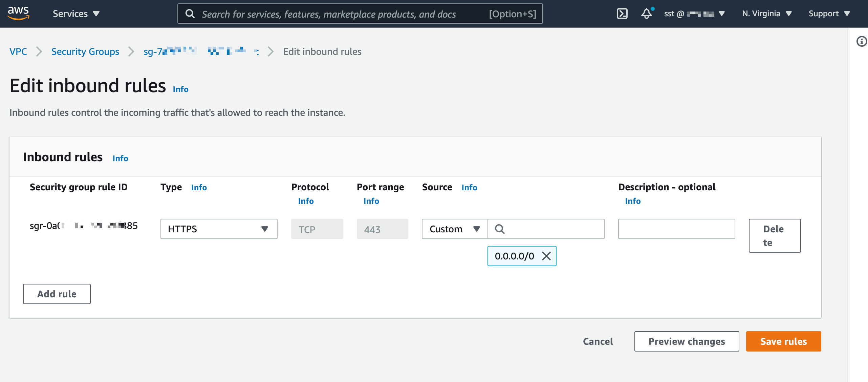This screenshot has height=382, width=868.
Task: Click the search icon in the Source field
Action: 500,229
